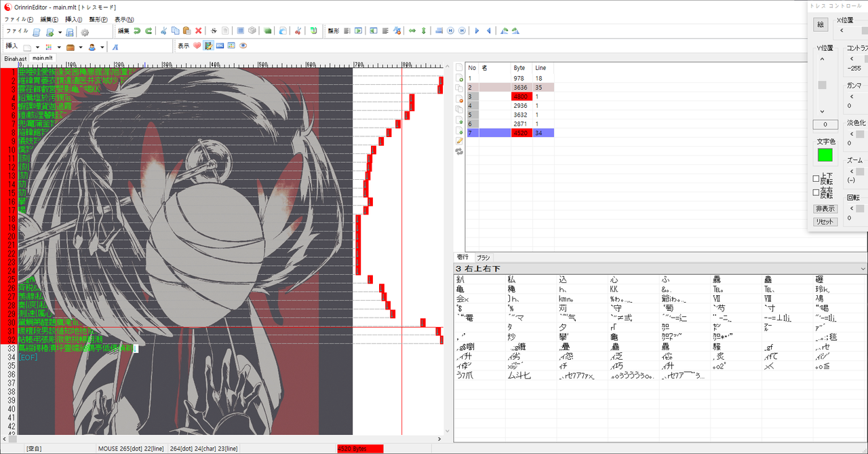Click the scissors cut icon

click(163, 31)
